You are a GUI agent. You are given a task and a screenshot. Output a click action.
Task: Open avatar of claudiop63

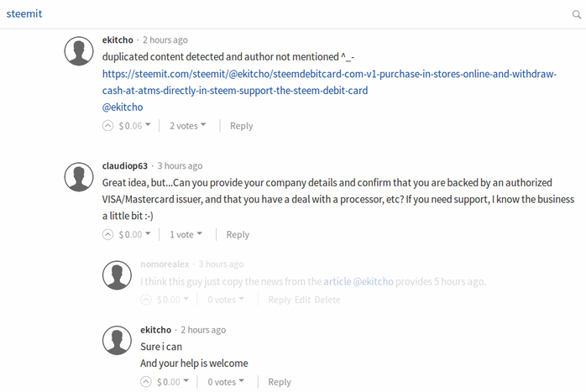coord(79,177)
